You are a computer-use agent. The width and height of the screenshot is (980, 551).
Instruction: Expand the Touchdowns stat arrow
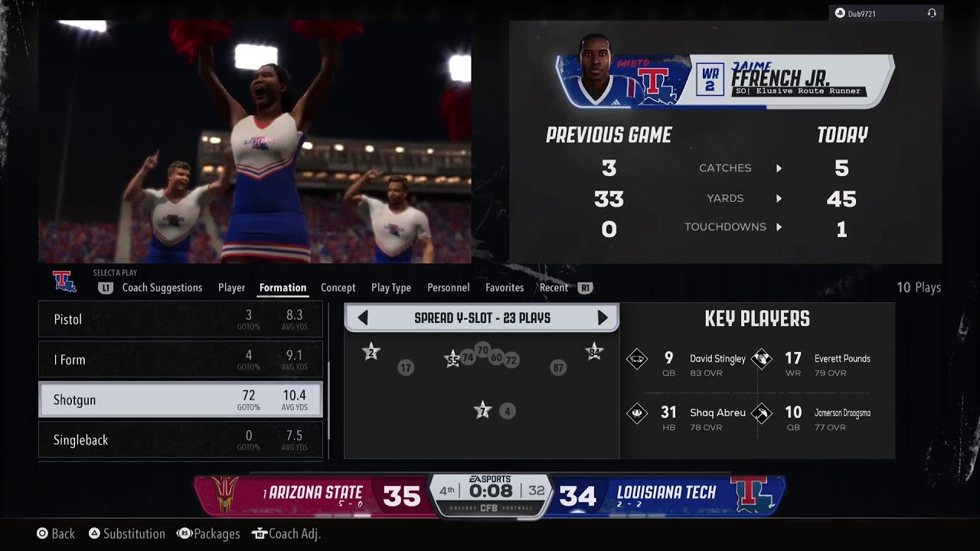coord(779,227)
